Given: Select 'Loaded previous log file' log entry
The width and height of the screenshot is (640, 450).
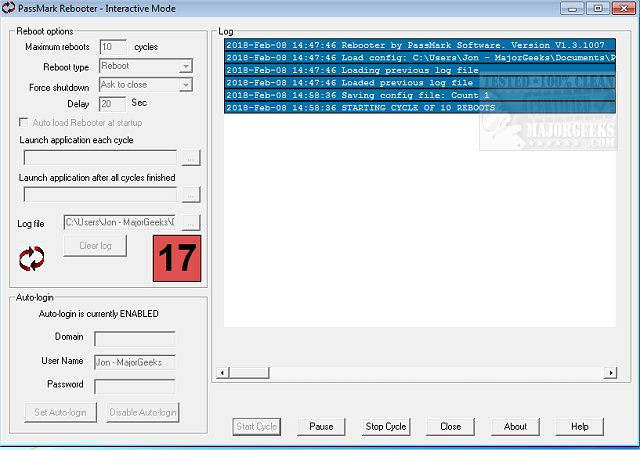Looking at the screenshot, I should tap(420, 83).
